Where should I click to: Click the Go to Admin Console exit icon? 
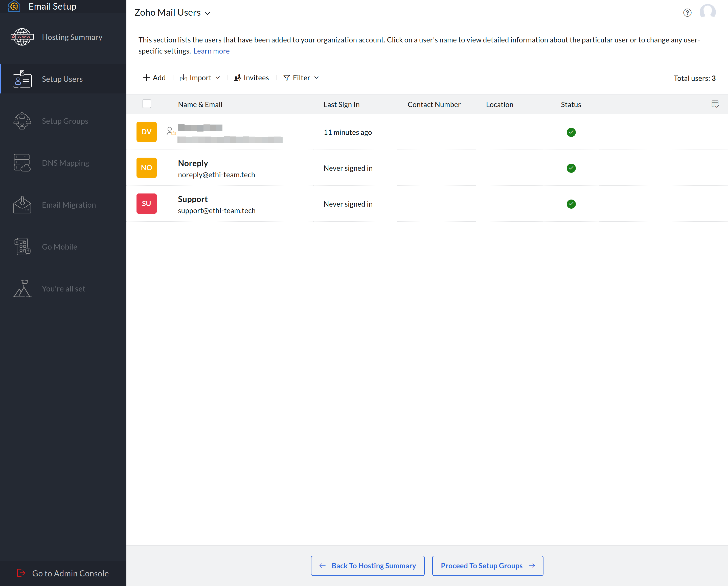[x=21, y=573]
